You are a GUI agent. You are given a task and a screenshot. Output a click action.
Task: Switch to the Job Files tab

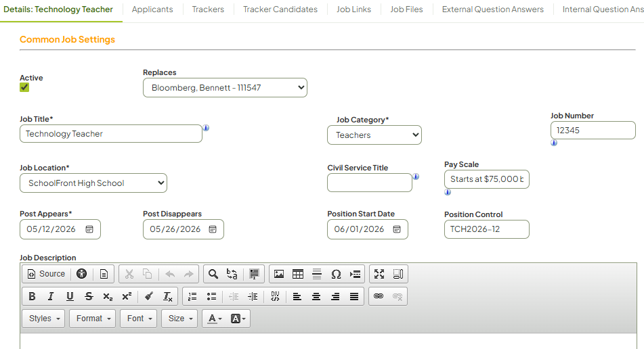(x=406, y=9)
